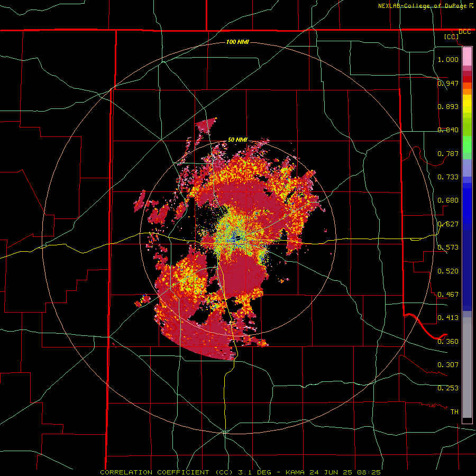Image resolution: width=476 pixels, height=476 pixels.
Task: Click the [CC] legend heading
Action: tap(452, 36)
